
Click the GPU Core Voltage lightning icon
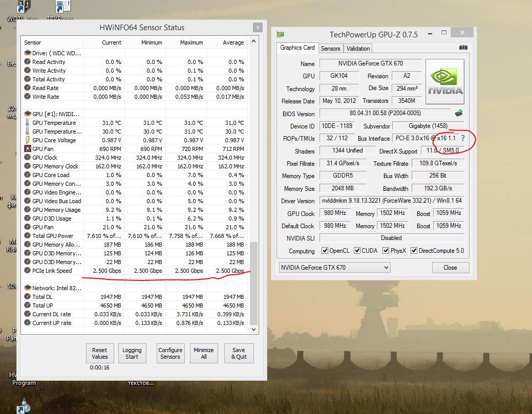[x=28, y=140]
